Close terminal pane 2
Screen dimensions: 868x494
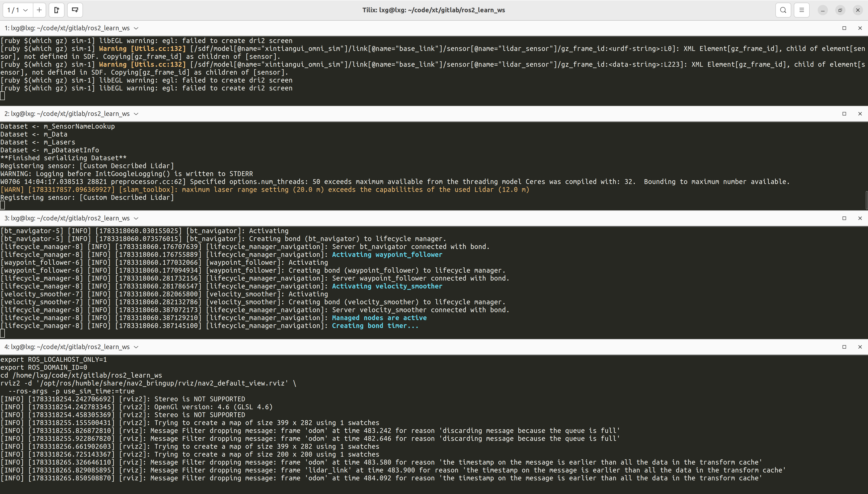860,114
